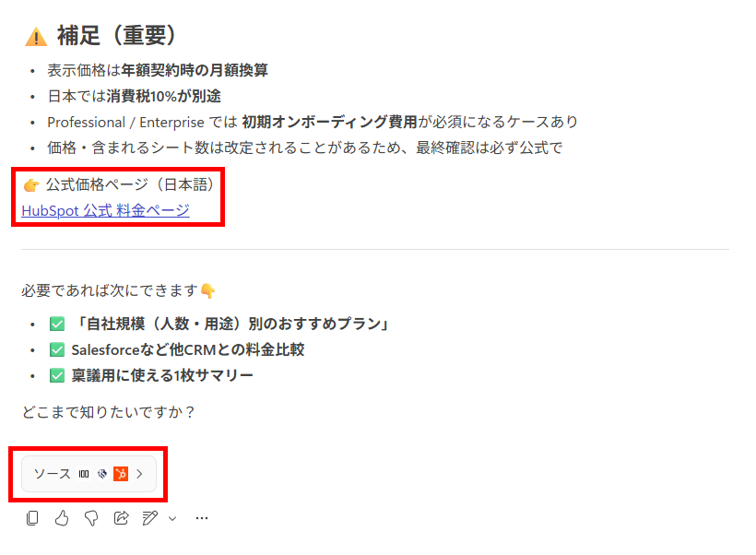Screen dimensions: 756x555
Task: Click the ソース button label
Action: (52, 474)
